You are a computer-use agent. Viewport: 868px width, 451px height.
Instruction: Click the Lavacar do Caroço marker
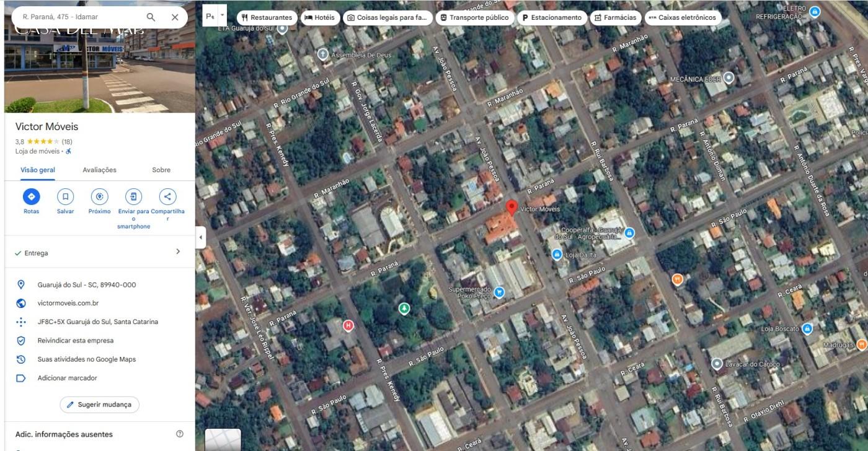click(x=717, y=364)
